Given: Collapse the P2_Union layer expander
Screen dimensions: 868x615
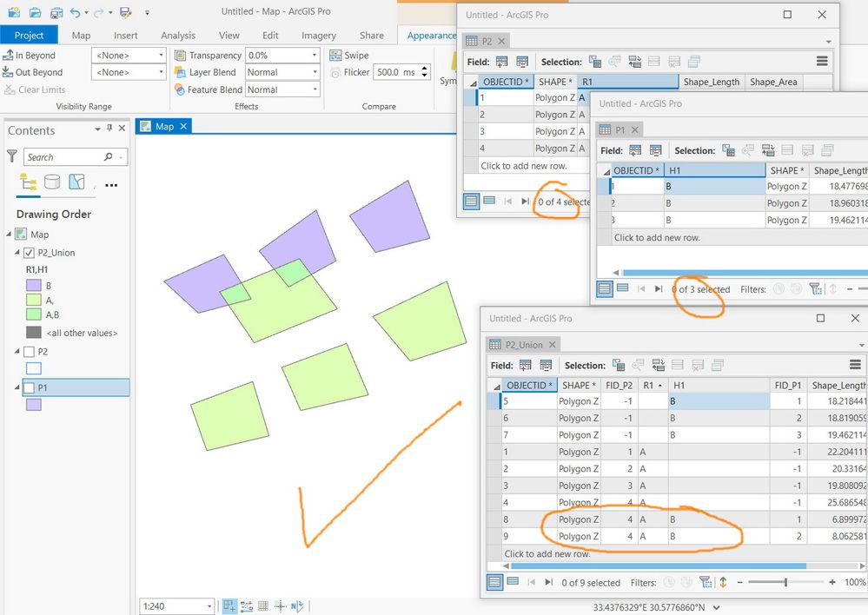Looking at the screenshot, I should [x=17, y=253].
